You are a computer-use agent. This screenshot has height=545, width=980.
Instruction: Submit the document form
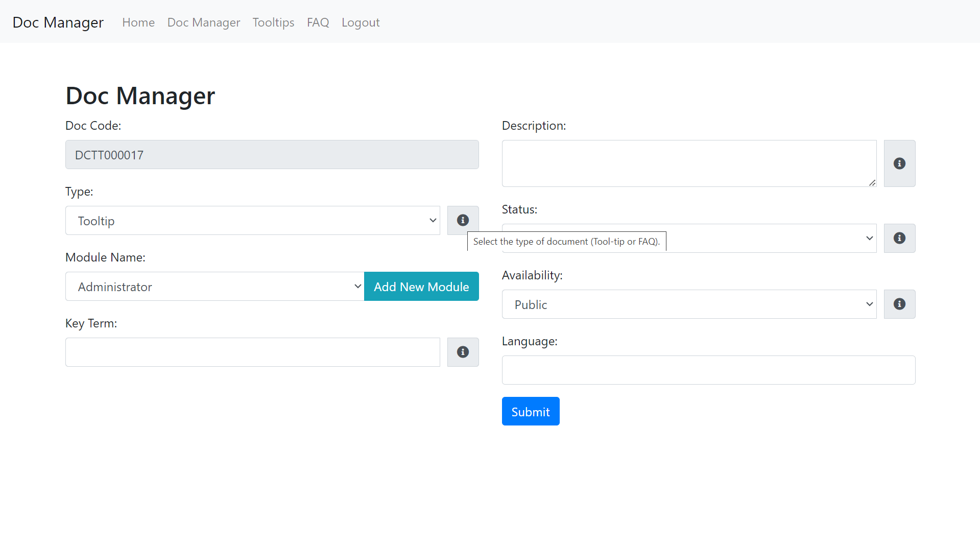(x=530, y=411)
